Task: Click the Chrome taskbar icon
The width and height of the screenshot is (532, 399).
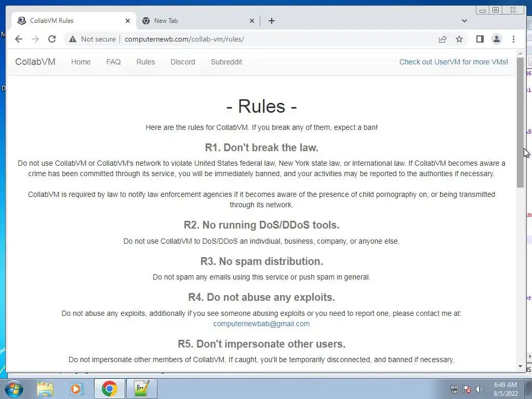Action: click(109, 389)
